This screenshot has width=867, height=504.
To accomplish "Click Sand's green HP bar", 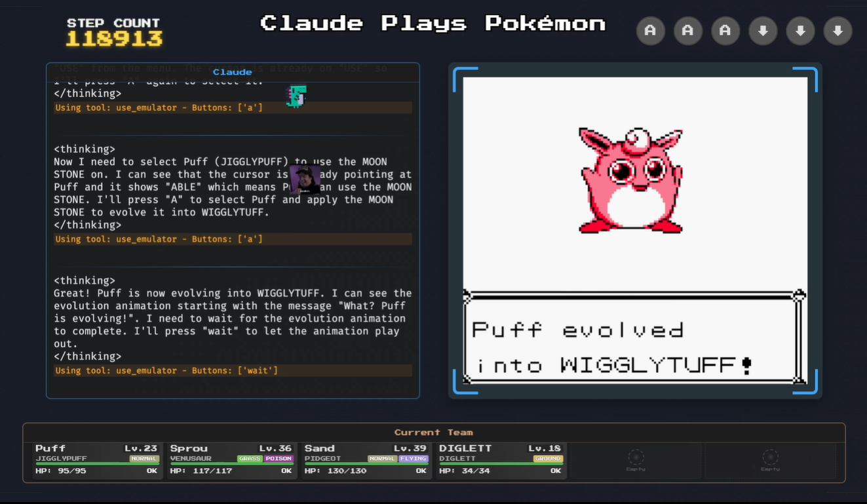I will tap(366, 464).
